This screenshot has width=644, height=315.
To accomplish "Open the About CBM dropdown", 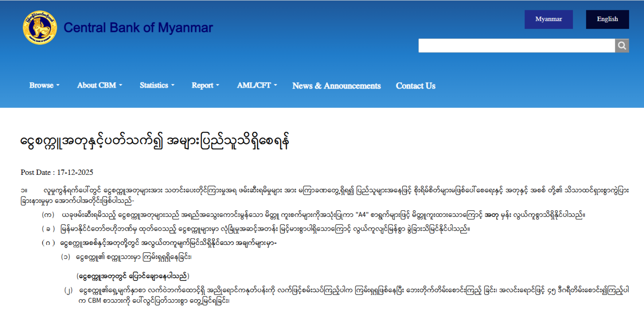I will point(99,85).
